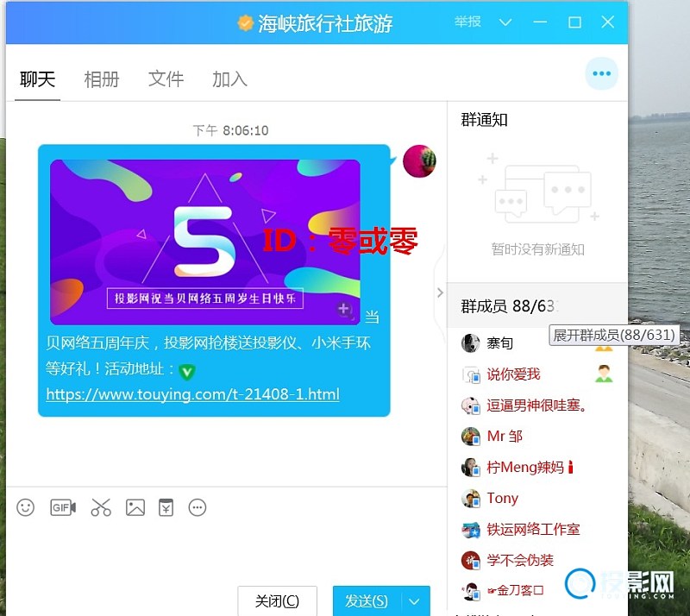690x616 pixels.
Task: Switch to the 相册 tab
Action: click(x=102, y=79)
